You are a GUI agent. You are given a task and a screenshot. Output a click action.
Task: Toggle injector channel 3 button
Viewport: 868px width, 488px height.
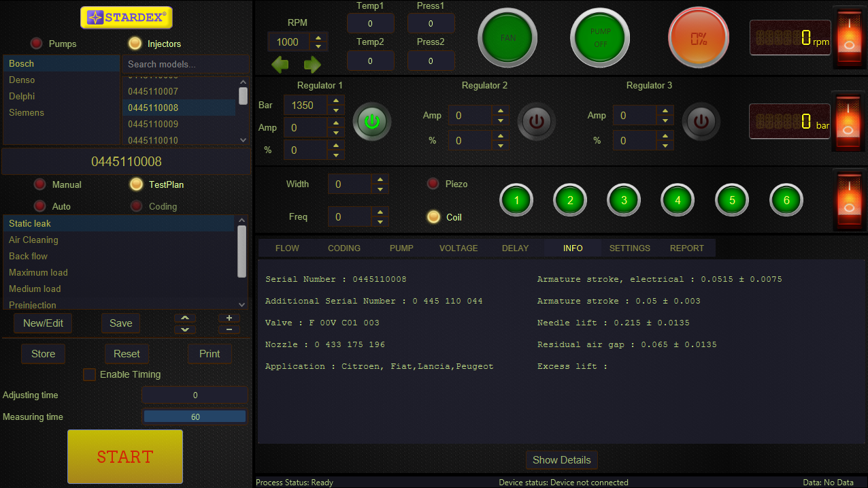624,200
